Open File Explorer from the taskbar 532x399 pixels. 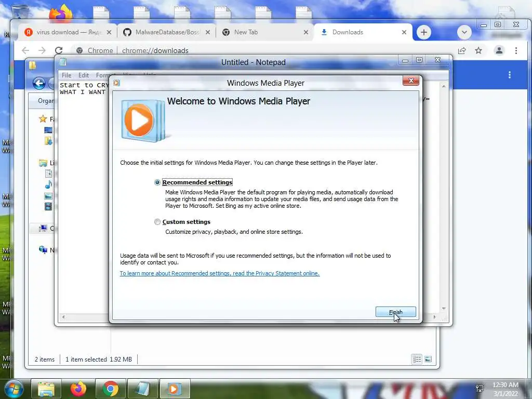[46, 389]
